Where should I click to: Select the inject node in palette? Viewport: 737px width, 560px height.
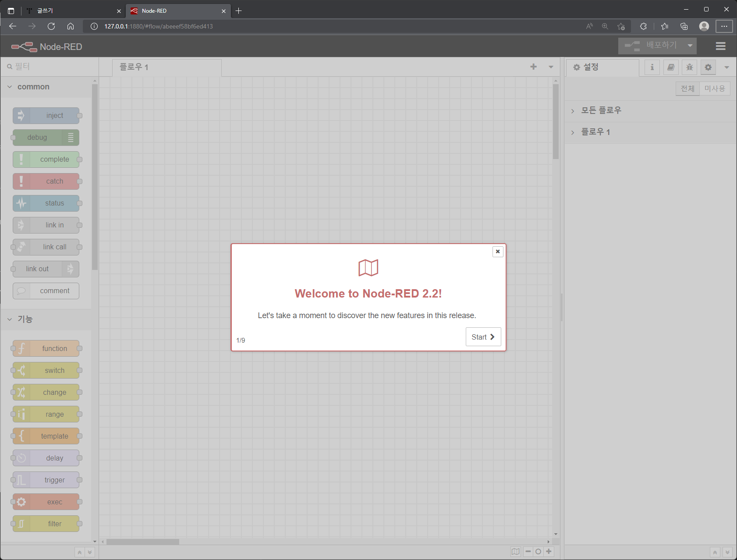(x=46, y=116)
